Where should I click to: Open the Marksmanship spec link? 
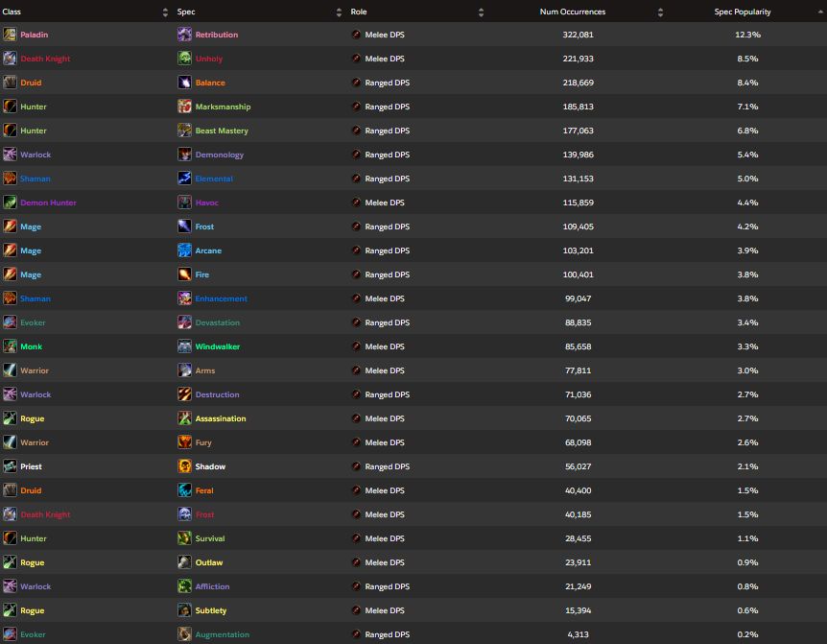pyautogui.click(x=223, y=107)
